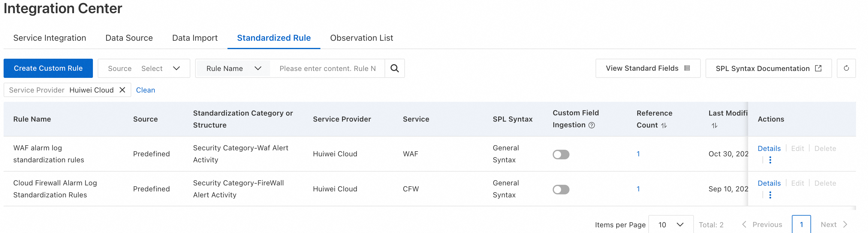The width and height of the screenshot is (868, 233).
Task: Remove the Huiwei Cloud filter tag
Action: [x=122, y=90]
